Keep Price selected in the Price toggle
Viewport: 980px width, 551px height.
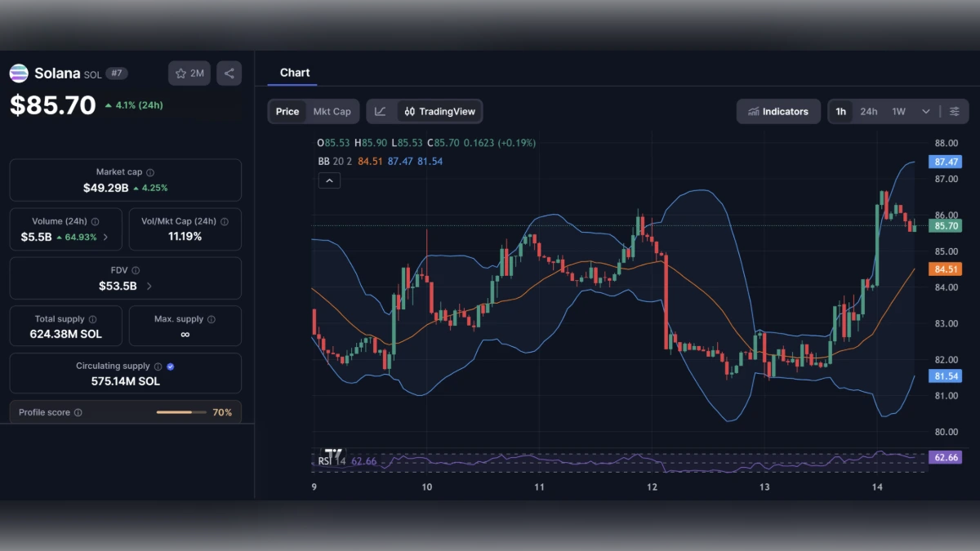pos(287,111)
